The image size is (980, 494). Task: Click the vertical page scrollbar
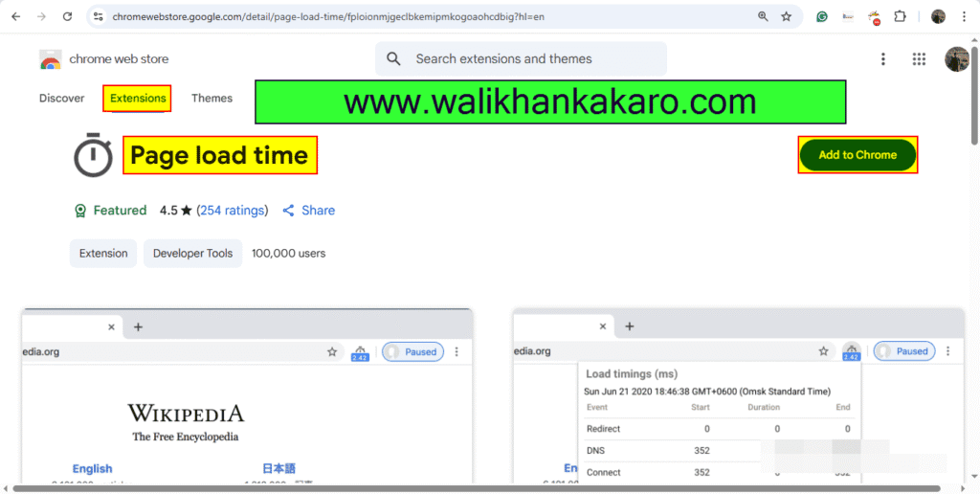pos(975,94)
